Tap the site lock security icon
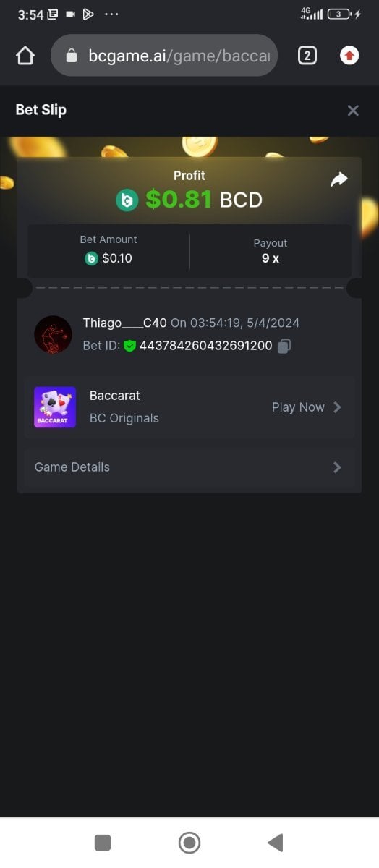 [x=71, y=56]
